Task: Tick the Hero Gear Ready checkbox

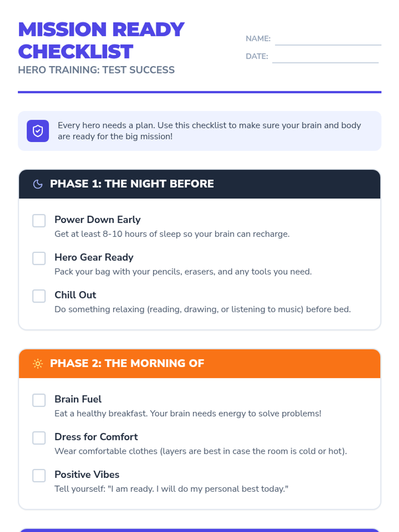Action: (x=39, y=258)
